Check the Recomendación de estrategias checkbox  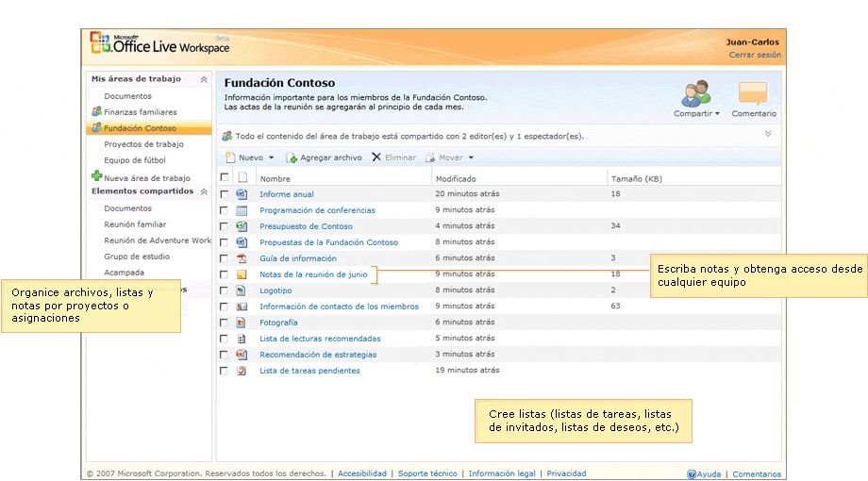click(225, 355)
